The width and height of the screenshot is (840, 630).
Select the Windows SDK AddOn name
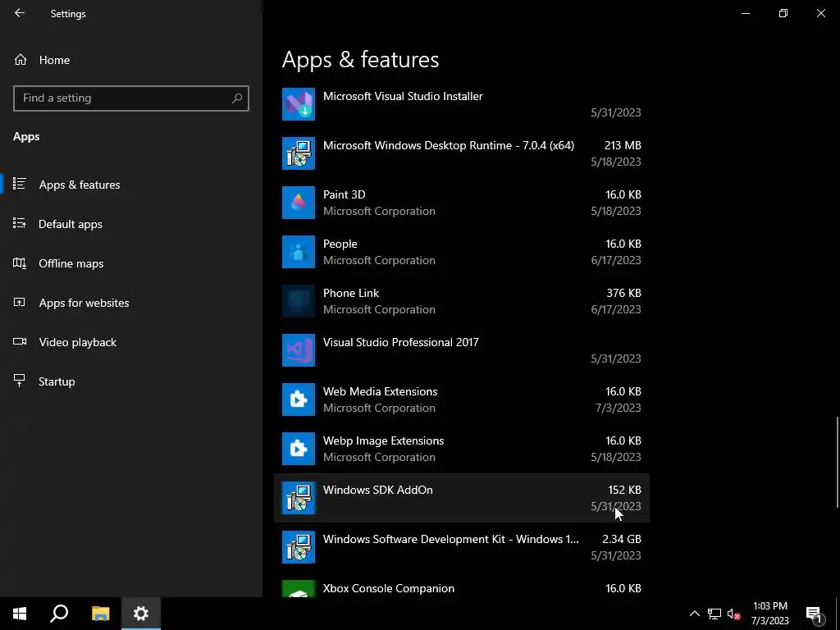pos(377,491)
